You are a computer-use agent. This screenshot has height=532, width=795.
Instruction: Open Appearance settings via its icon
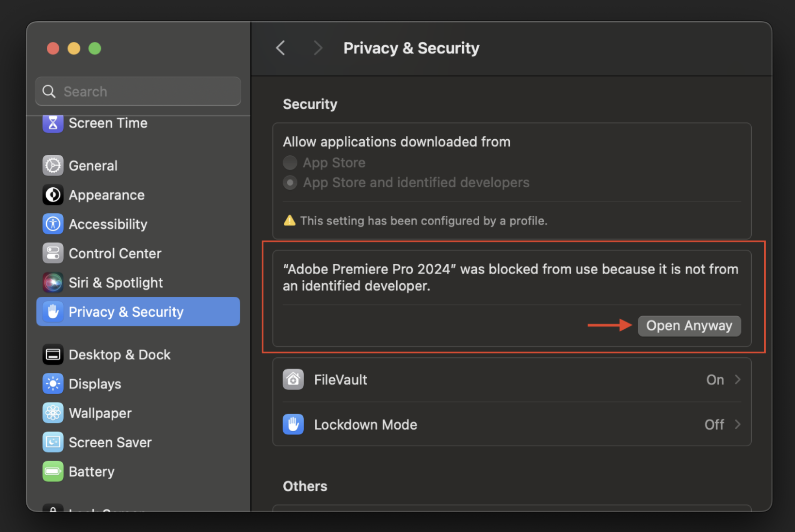pos(53,195)
